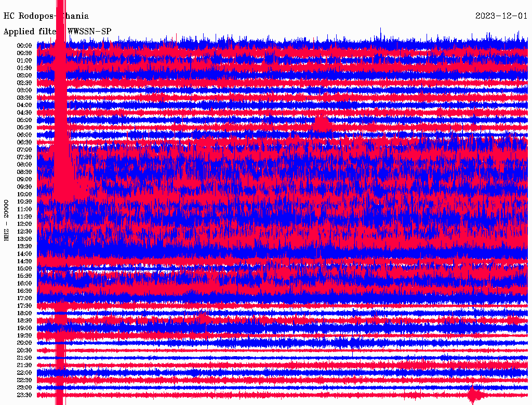
Task: Click the 04:30 time label
Action: (x=24, y=113)
